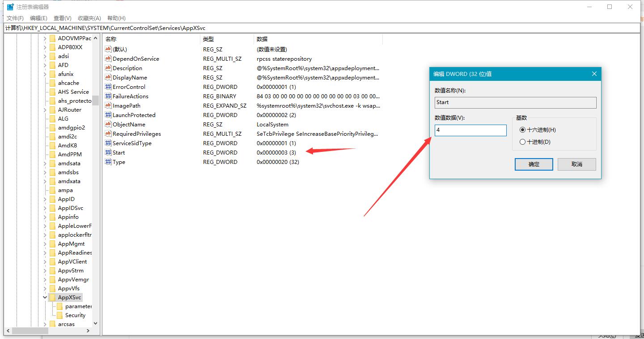Click the Description string value icon
644x339 pixels.
(108, 68)
